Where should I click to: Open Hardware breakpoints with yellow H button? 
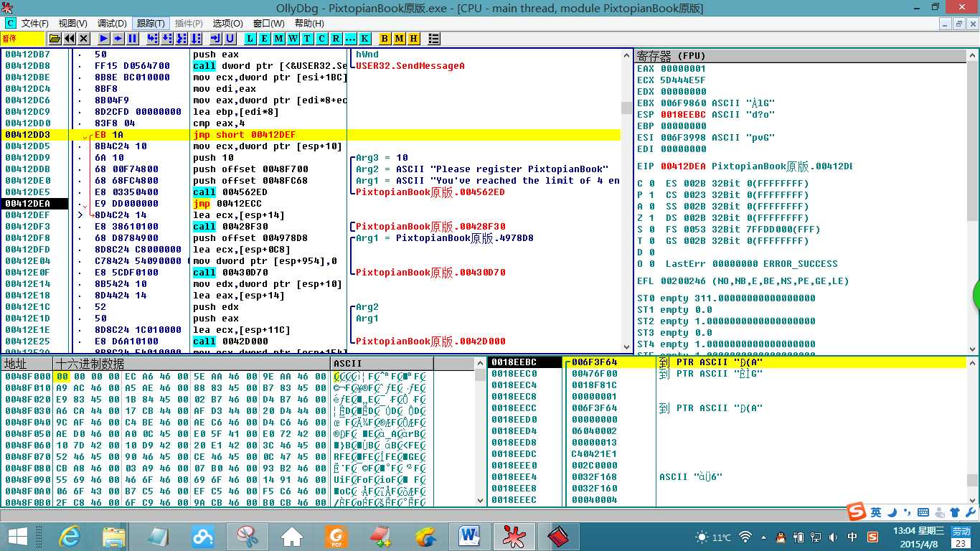coord(414,38)
